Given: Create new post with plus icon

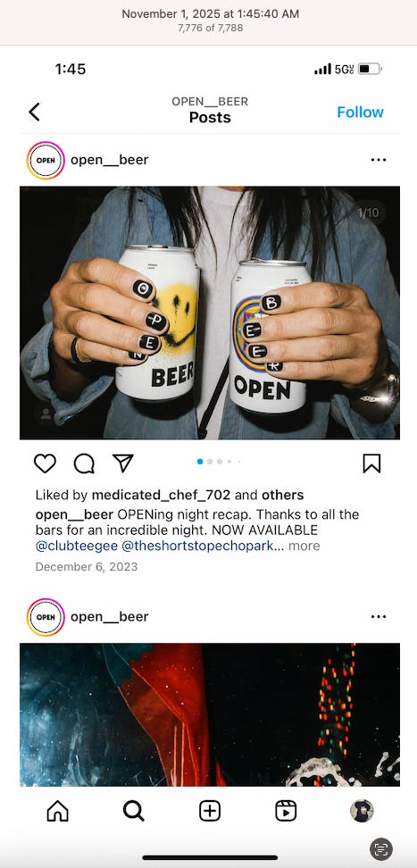Looking at the screenshot, I should pos(209,811).
